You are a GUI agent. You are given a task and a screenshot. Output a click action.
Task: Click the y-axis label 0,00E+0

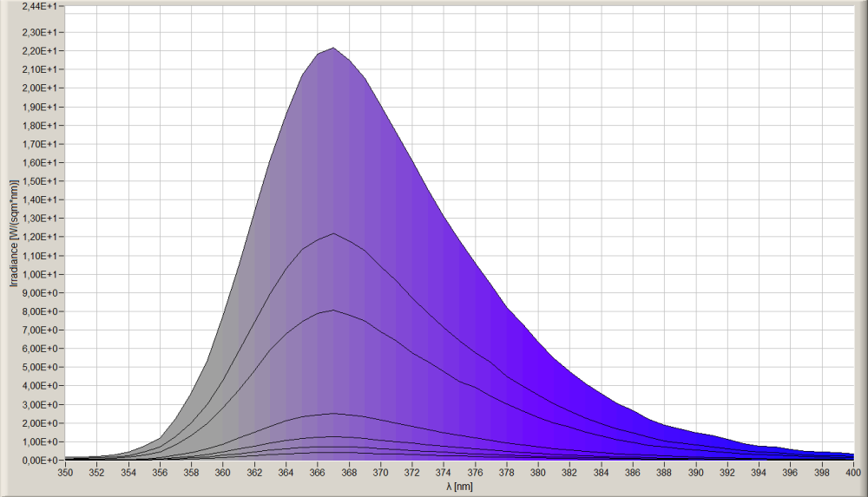pyautogui.click(x=38, y=461)
